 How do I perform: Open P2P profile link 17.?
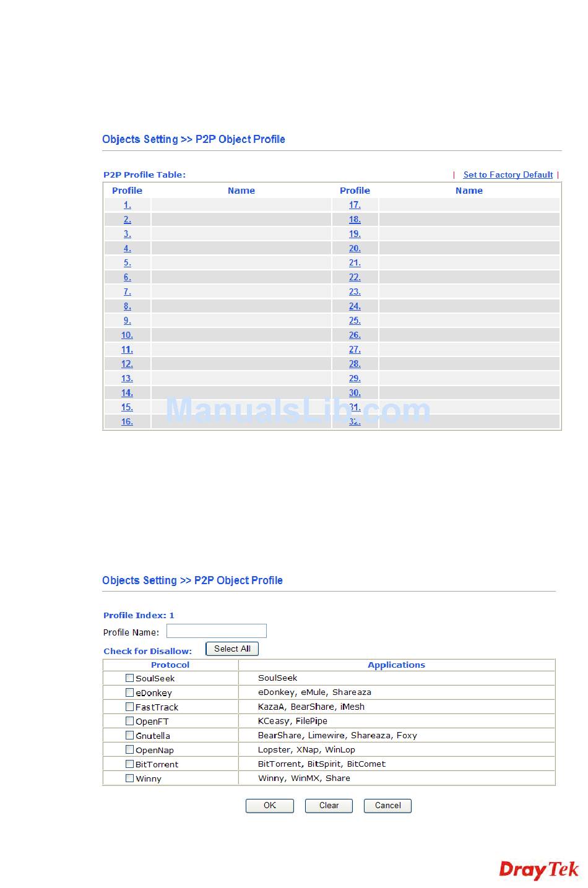click(355, 205)
